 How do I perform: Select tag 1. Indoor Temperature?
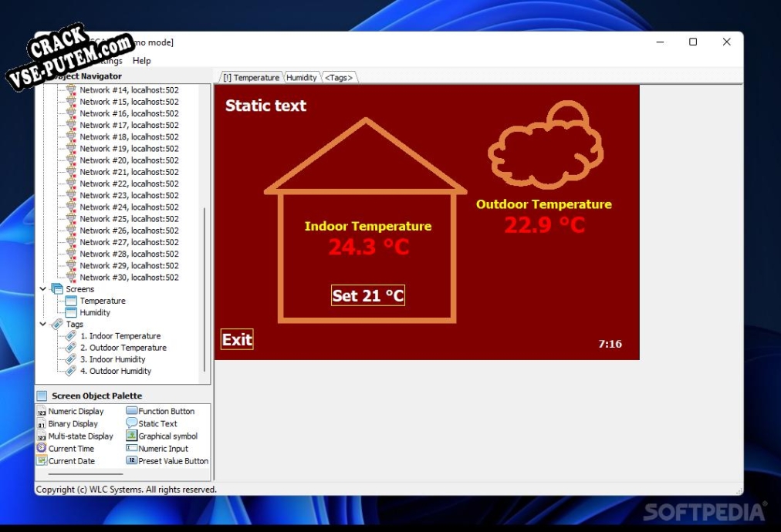click(120, 336)
